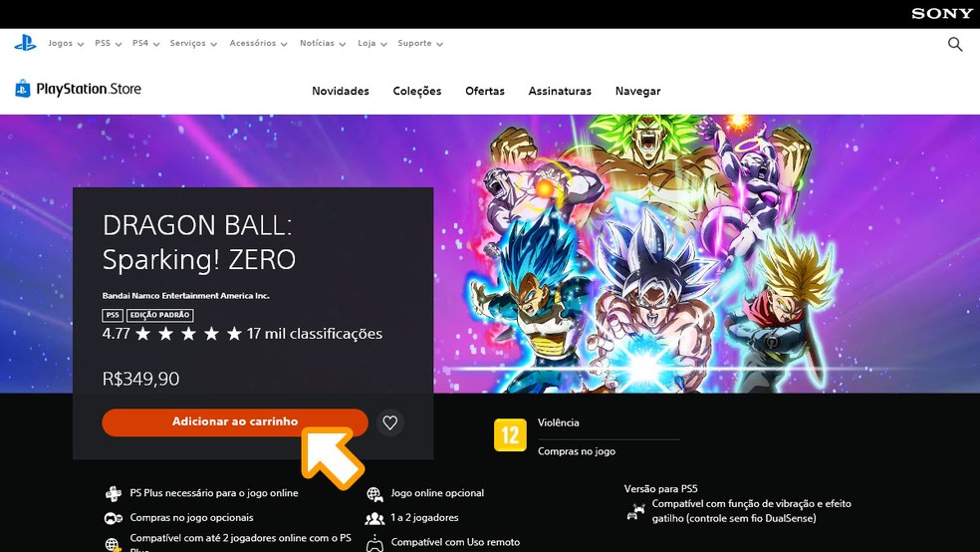Click Bandai Namco Entertainment America Inc.
Screen dimensions: 980x552
point(185,296)
